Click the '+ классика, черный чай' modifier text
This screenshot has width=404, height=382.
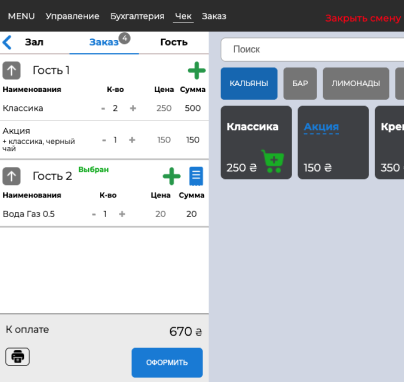[x=39, y=145]
